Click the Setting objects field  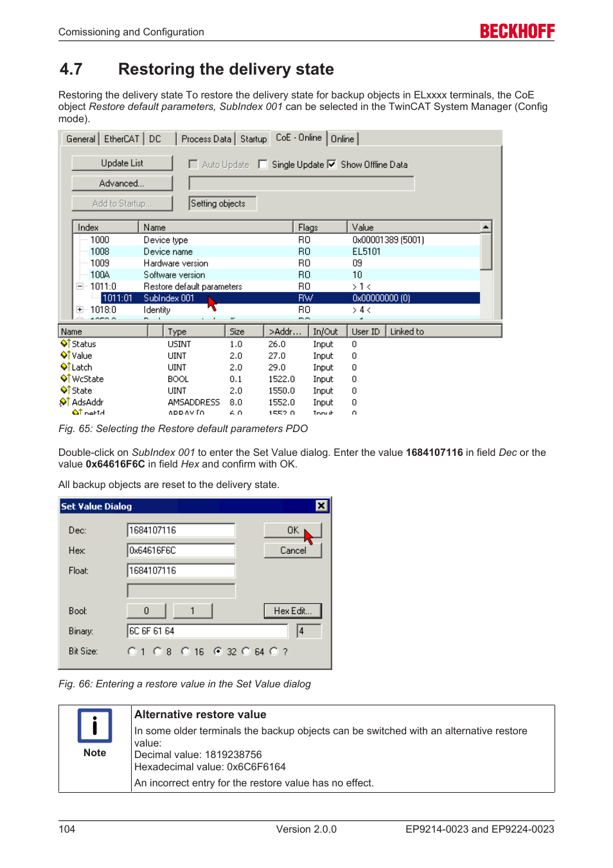click(222, 203)
